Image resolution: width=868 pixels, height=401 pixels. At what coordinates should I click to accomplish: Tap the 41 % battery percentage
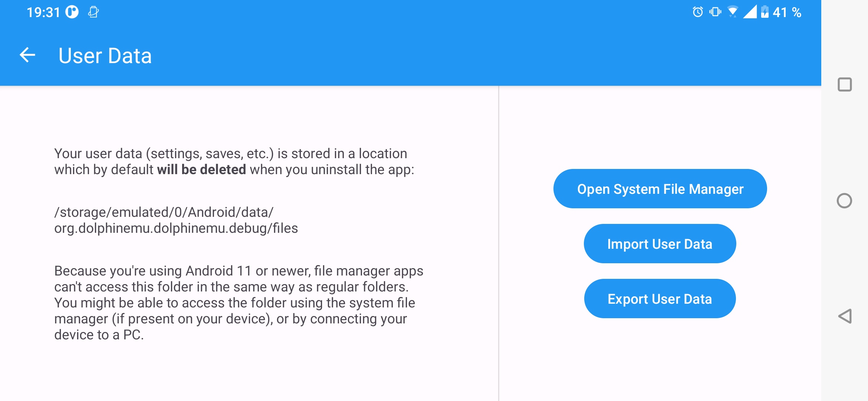(x=787, y=13)
